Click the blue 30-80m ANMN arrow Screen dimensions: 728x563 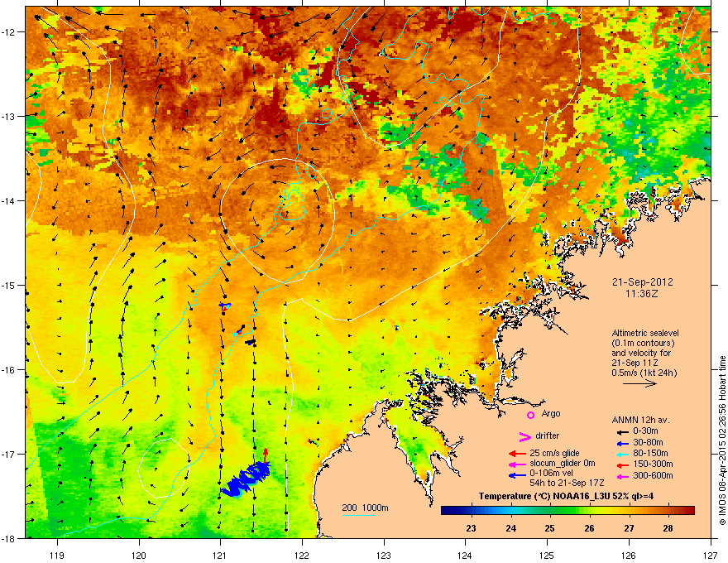[x=622, y=443]
